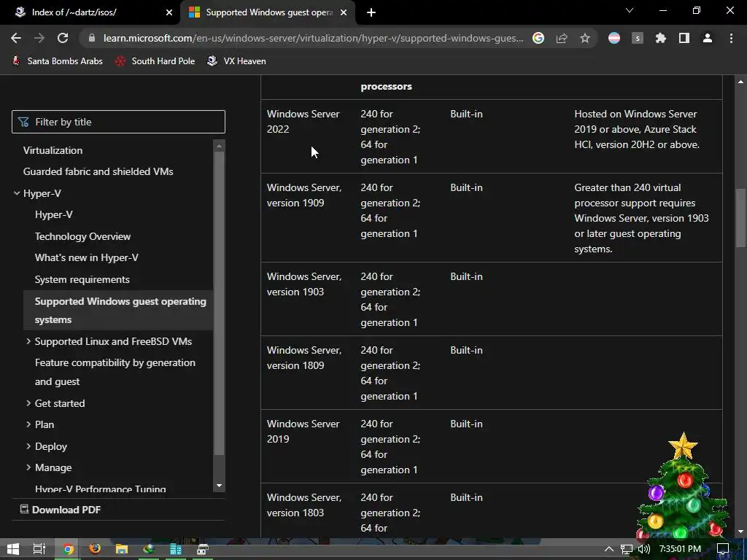Expand the 'Deploy' section
Screen dimensions: 747x560
(28, 446)
